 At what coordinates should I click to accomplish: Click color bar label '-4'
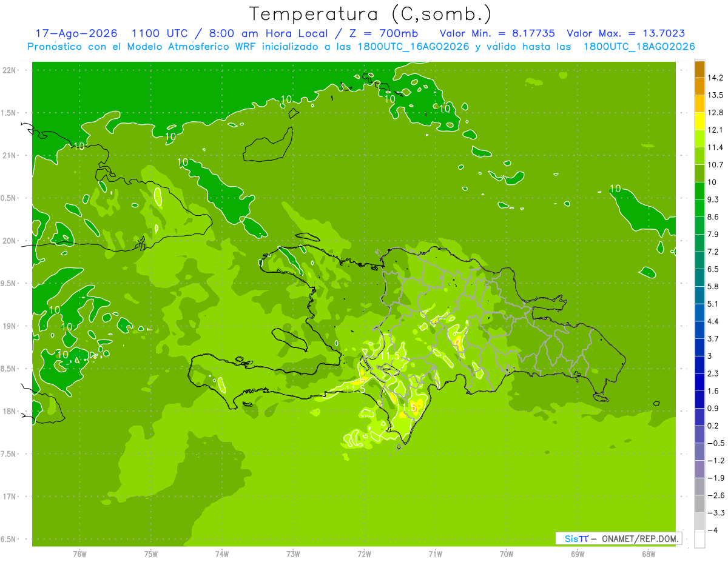click(712, 530)
